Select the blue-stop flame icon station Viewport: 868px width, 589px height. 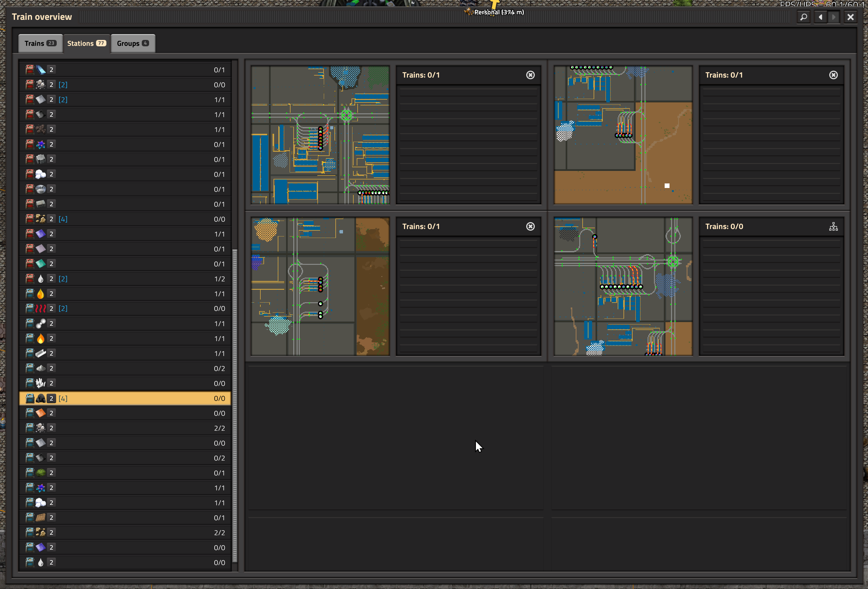[x=125, y=339]
